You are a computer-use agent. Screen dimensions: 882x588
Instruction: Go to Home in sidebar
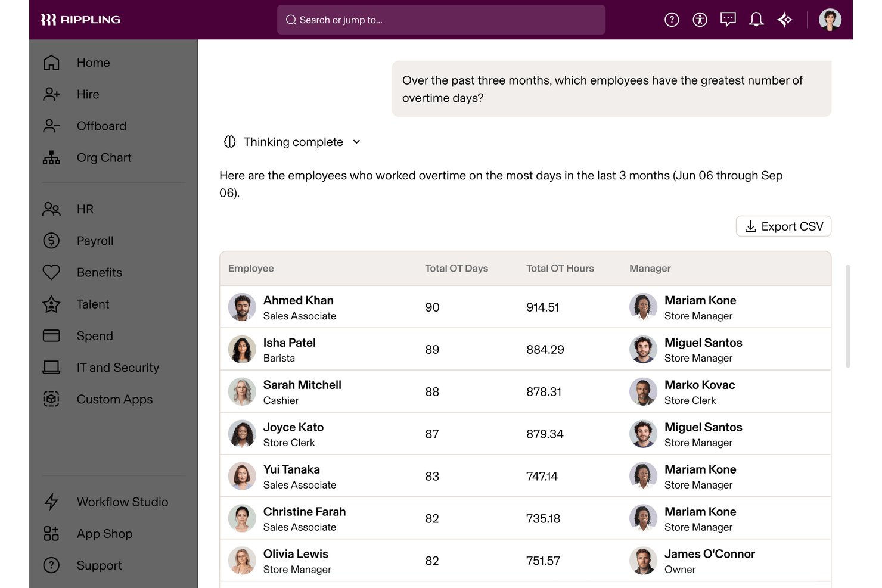94,63
